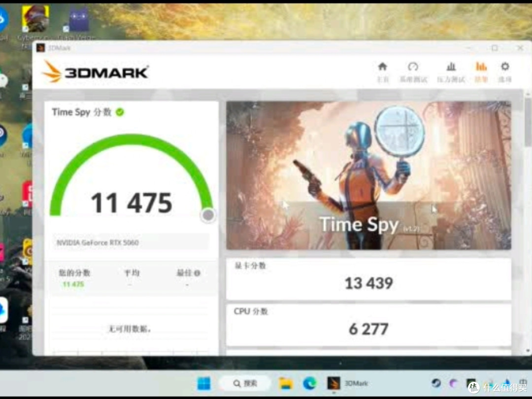The image size is (532, 399).
Task: Click the 3DMark taskbar button
Action: tap(348, 383)
